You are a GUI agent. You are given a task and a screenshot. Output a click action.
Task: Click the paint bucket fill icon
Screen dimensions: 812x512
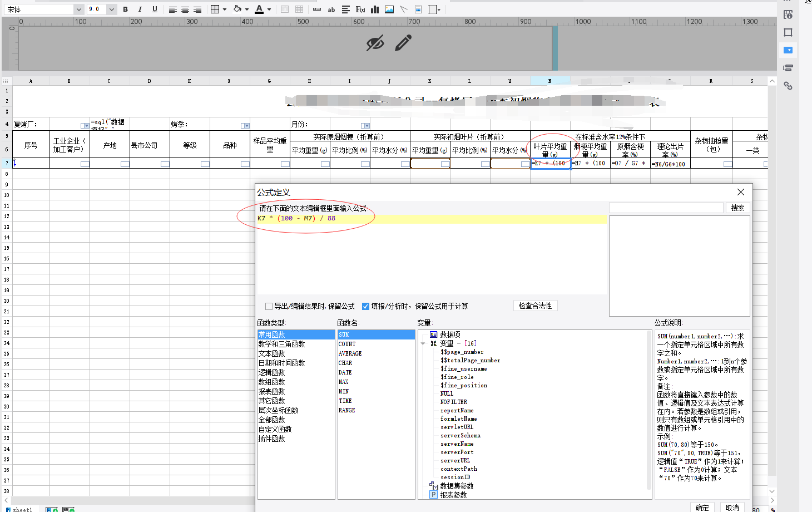coord(237,9)
